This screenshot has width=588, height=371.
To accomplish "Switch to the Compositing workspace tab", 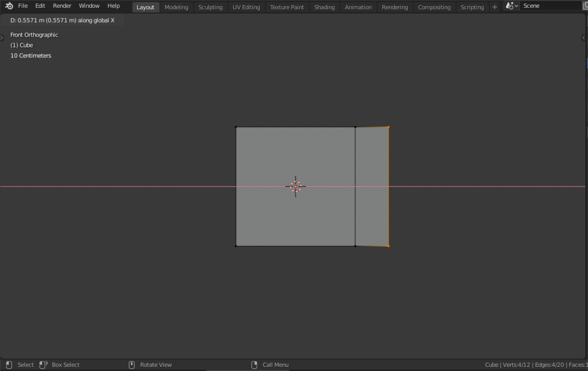I will coord(434,7).
